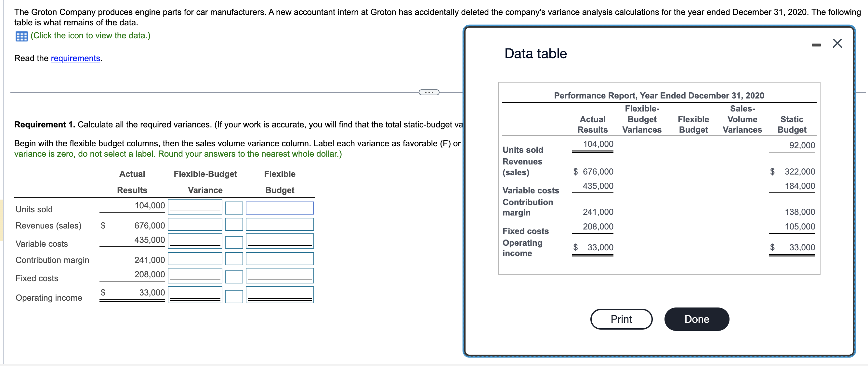
Task: Click the Contribution margin flexible budget field
Action: click(279, 258)
